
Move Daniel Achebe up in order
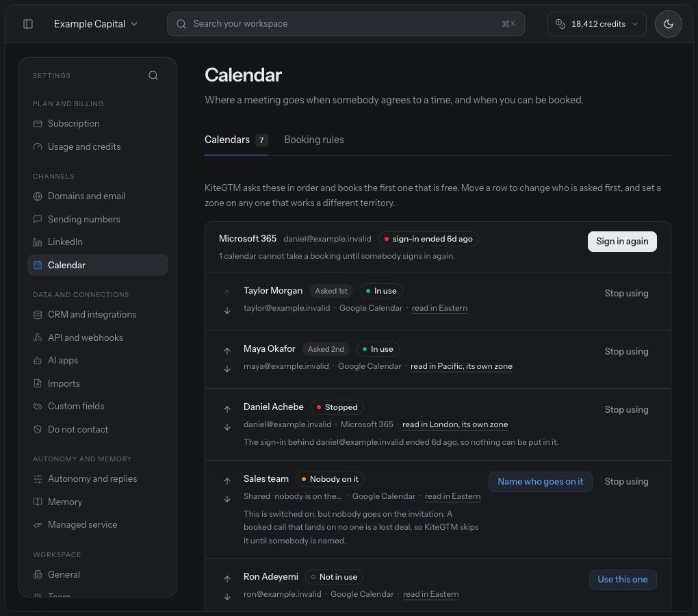click(x=227, y=409)
